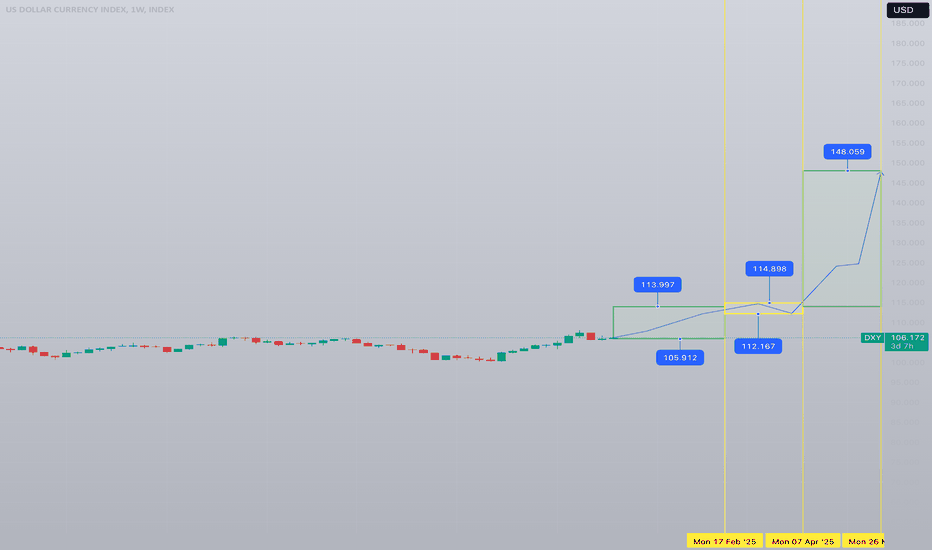
Task: Select the tall green box topped by 148.059
Action: [842, 238]
